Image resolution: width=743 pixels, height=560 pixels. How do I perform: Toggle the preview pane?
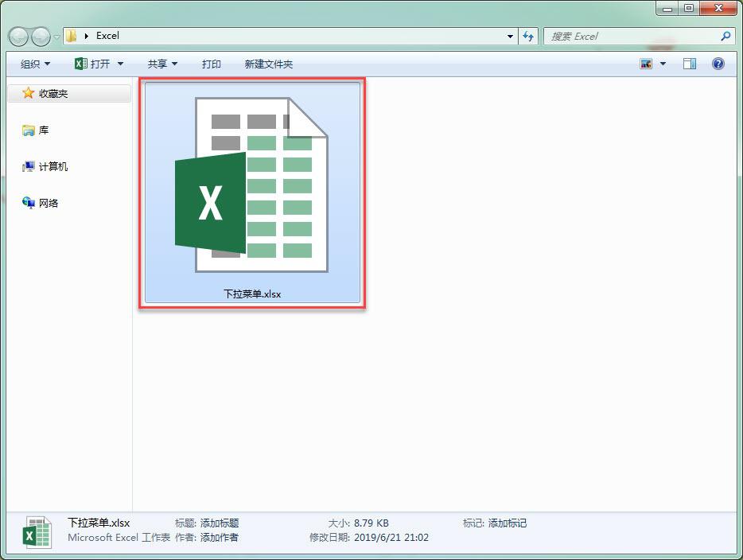pos(690,64)
